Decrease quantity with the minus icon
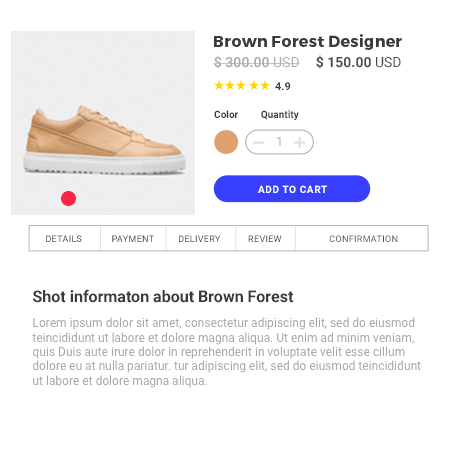 point(259,142)
